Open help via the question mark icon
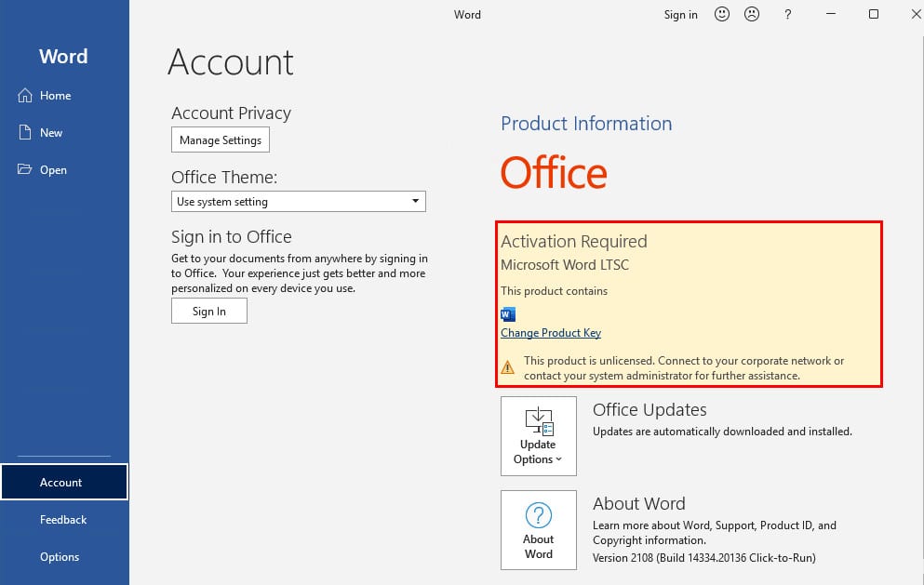The image size is (924, 585). click(x=788, y=15)
